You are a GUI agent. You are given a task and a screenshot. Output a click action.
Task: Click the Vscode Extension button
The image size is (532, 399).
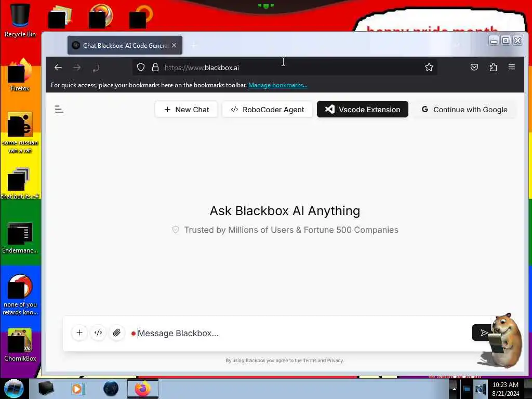(362, 109)
